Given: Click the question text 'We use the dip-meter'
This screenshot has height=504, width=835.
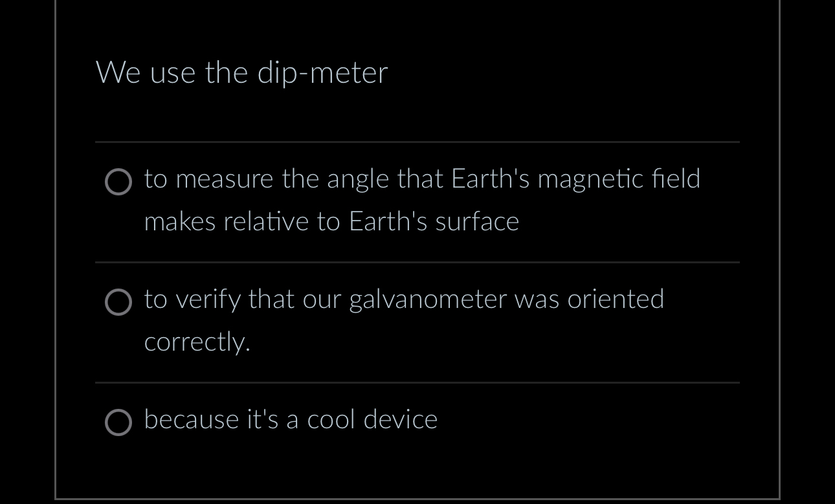Looking at the screenshot, I should pos(241,72).
